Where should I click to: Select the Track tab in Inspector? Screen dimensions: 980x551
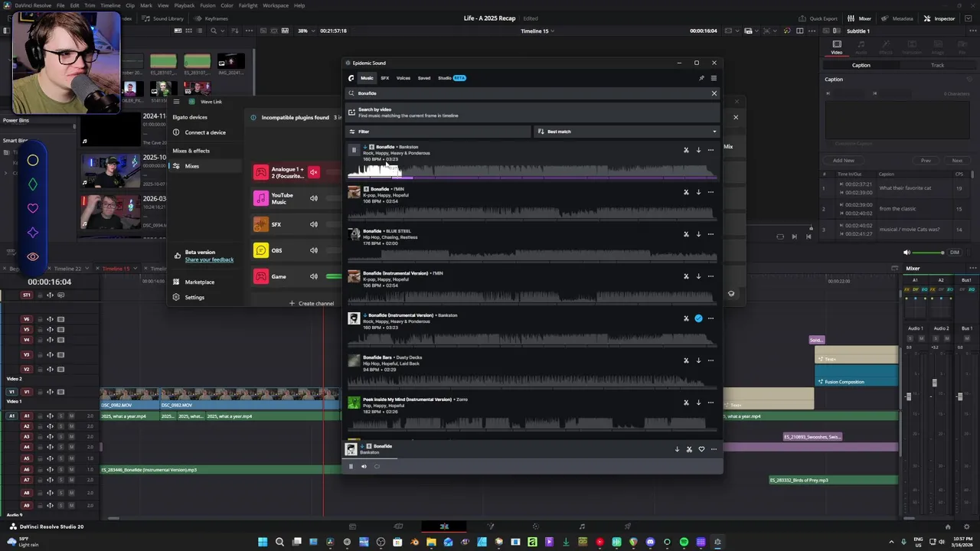937,65
